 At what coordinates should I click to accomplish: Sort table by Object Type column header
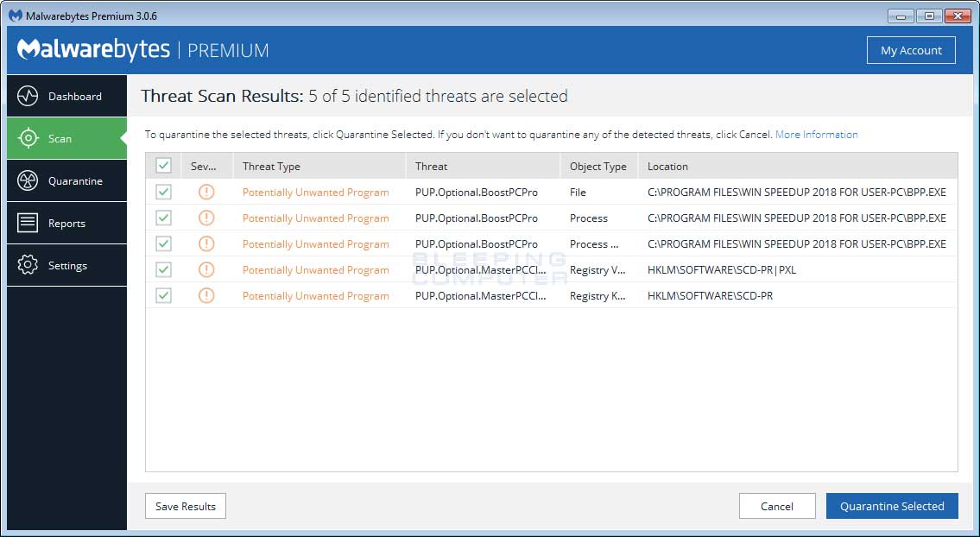(x=597, y=167)
